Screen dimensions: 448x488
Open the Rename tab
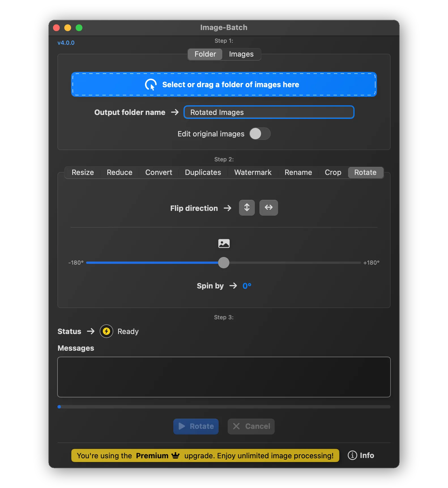point(298,172)
